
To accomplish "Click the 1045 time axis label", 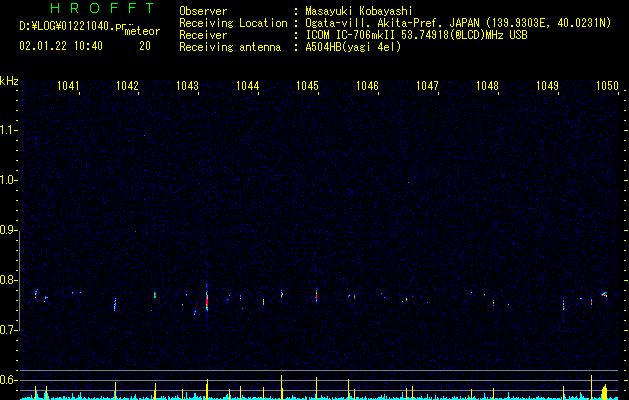I will 307,85.
